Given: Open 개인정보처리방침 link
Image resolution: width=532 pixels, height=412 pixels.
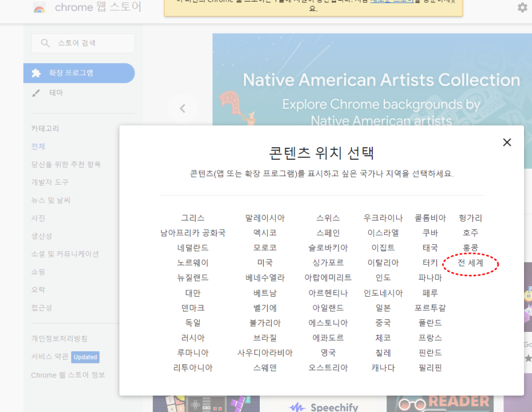Looking at the screenshot, I should point(59,339).
